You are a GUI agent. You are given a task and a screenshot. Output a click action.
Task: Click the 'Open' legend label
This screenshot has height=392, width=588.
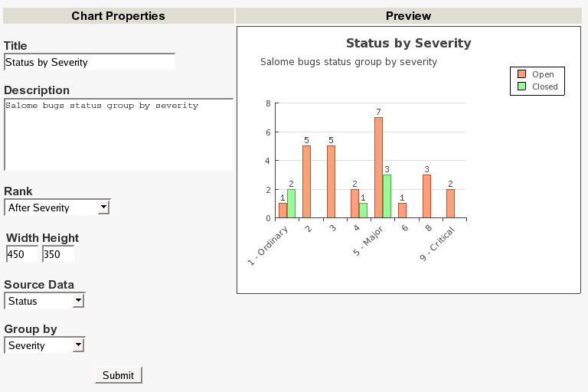pos(543,74)
